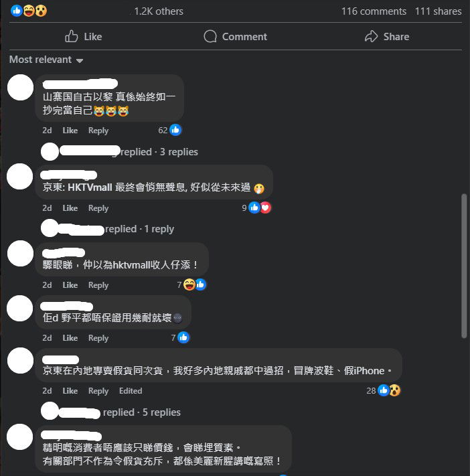Open the 116 comments link
Viewport: 470px width, 476px height.
tap(374, 11)
